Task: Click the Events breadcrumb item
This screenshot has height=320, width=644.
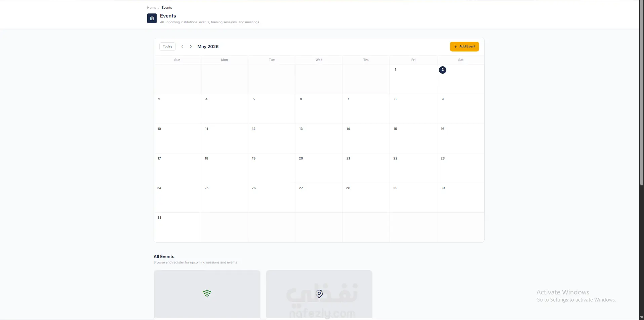Action: point(167,8)
